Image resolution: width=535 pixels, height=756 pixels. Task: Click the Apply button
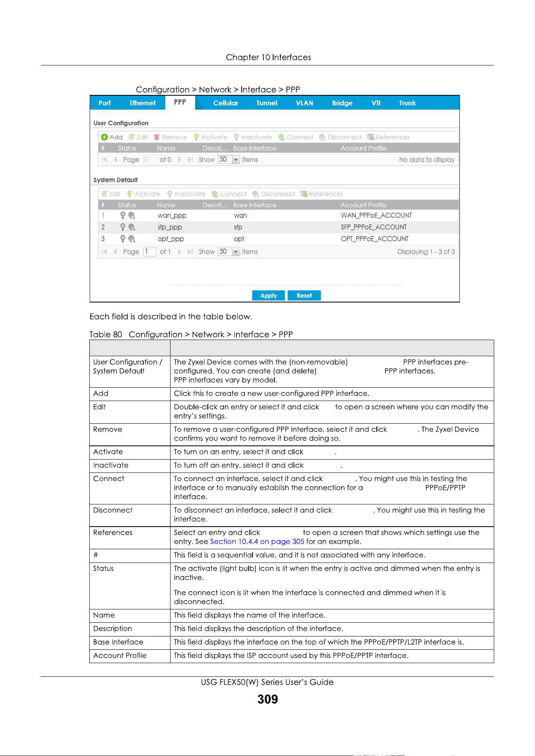[x=269, y=296]
